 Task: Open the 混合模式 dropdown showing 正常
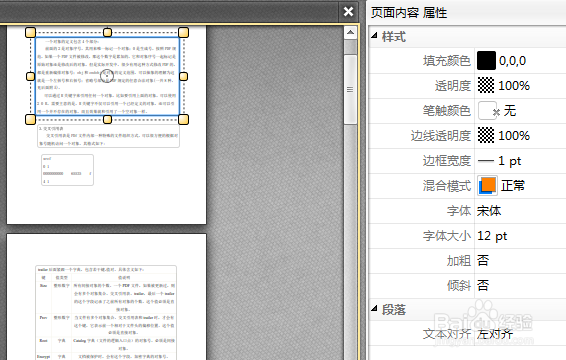tap(513, 186)
